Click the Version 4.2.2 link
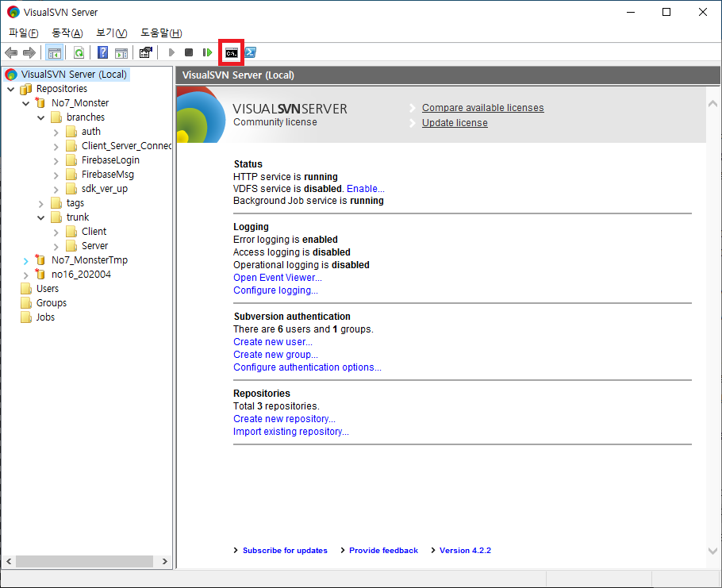Screen dimensions: 722x588 pos(465,550)
